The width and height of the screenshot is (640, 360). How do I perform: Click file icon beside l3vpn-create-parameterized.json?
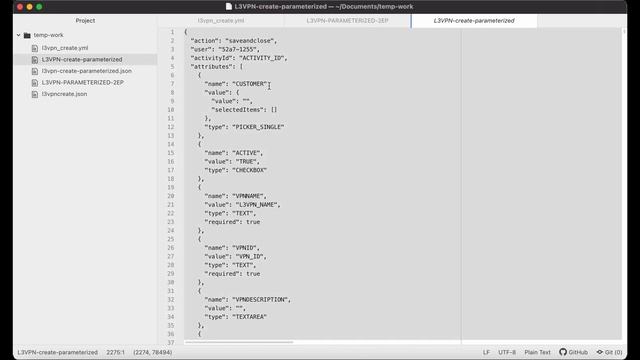pos(35,71)
